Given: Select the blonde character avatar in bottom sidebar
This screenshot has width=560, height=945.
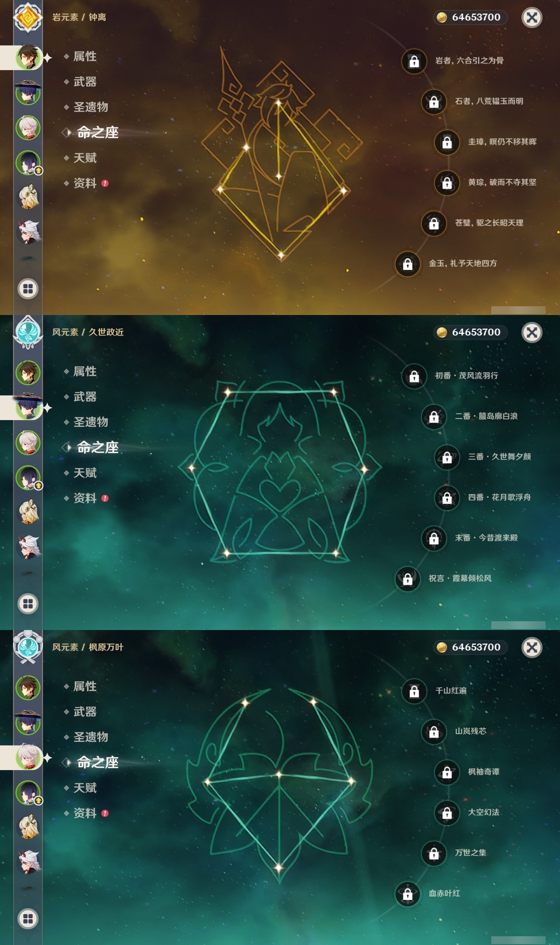Looking at the screenshot, I should click(x=29, y=827).
